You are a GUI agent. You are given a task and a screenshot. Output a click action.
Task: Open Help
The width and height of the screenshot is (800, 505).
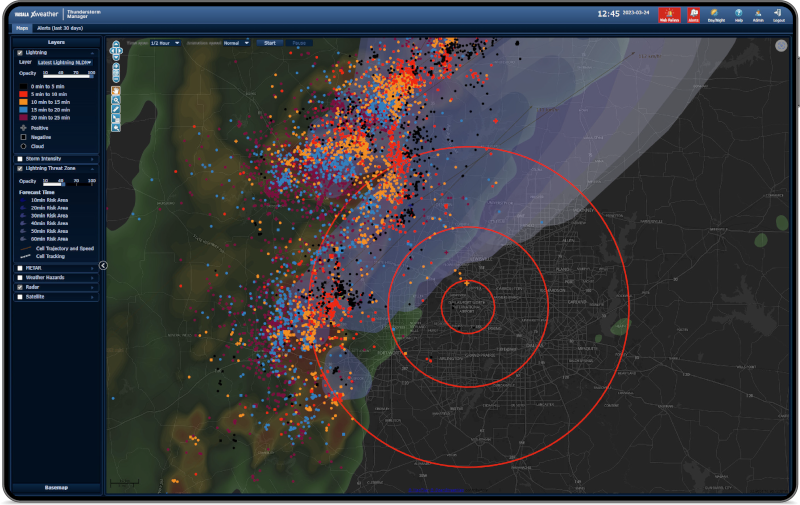(x=738, y=14)
